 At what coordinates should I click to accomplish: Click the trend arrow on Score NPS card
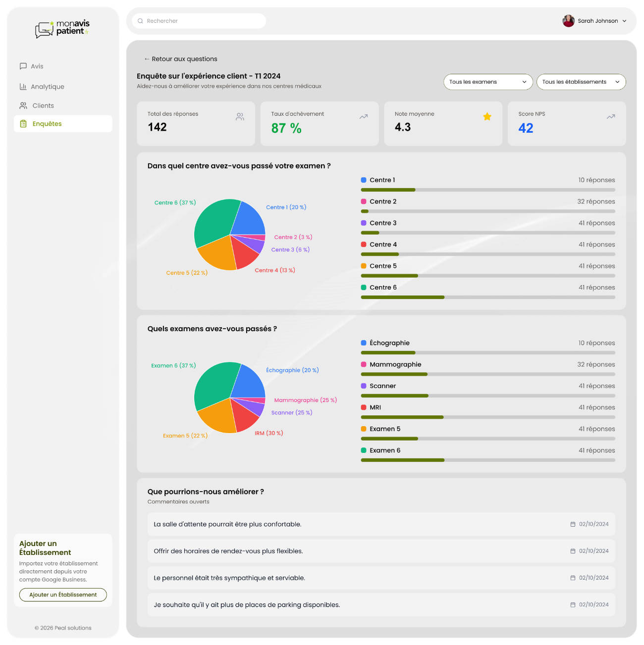coord(610,116)
